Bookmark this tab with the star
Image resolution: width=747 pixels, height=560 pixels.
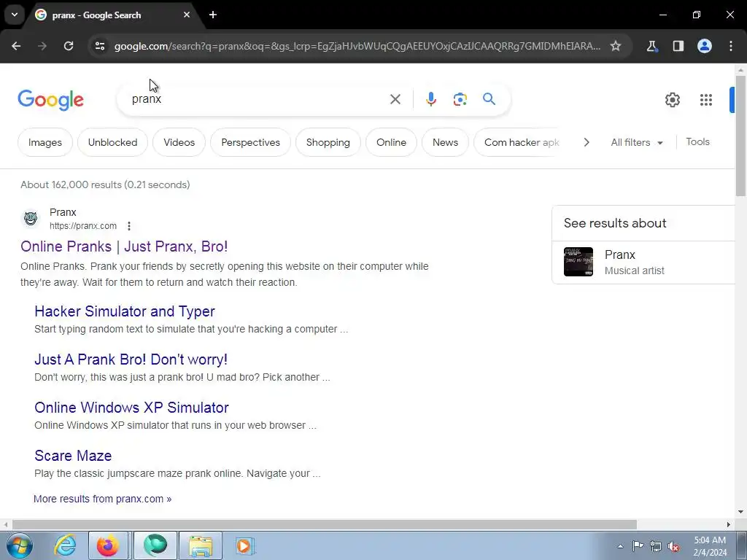click(616, 46)
